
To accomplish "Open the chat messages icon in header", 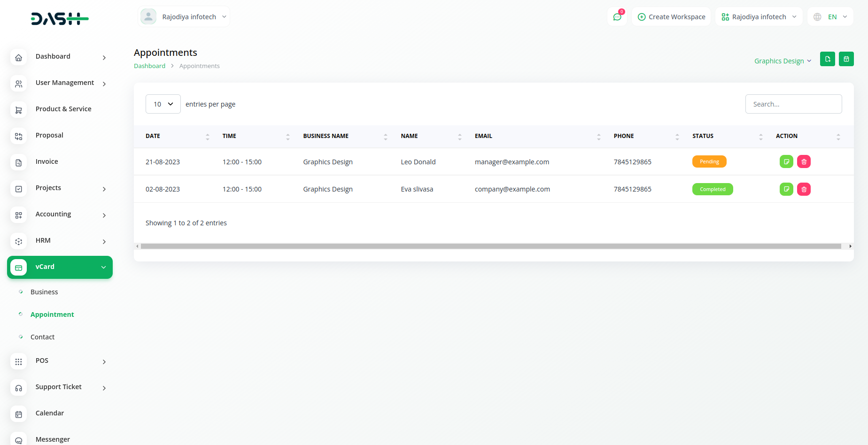I will (617, 17).
